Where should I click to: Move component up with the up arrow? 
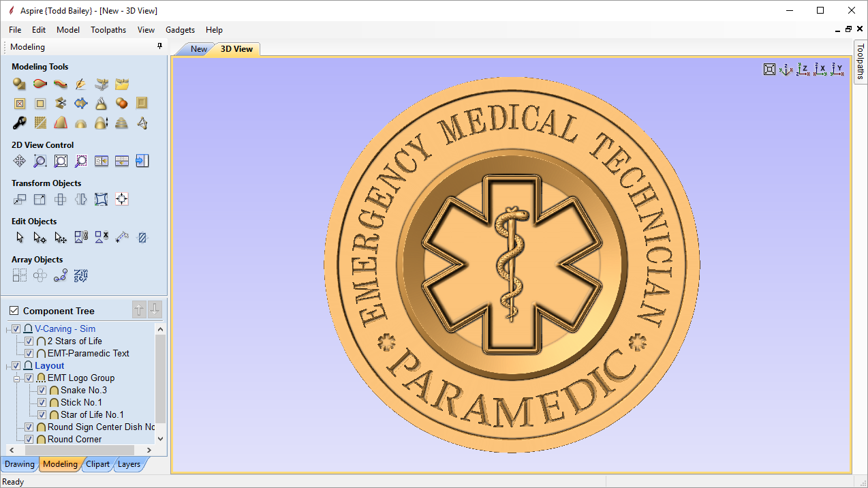(139, 310)
